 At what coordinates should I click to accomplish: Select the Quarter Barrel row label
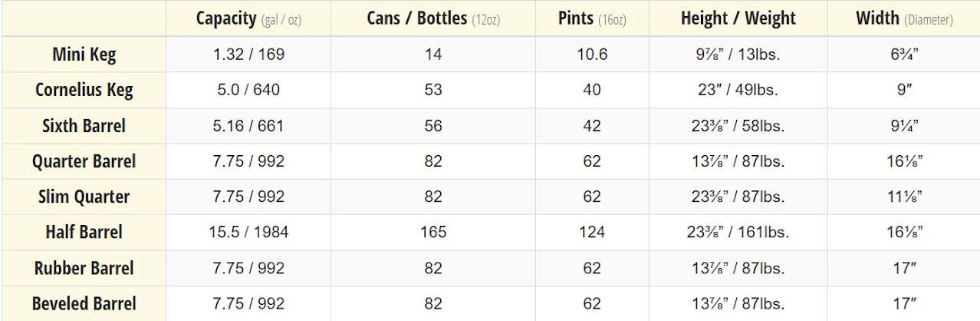[x=84, y=161]
